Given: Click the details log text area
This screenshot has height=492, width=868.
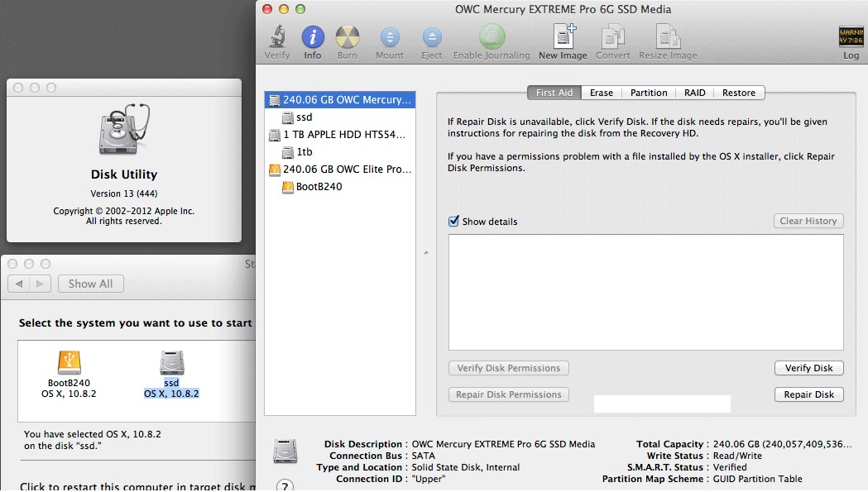Looking at the screenshot, I should (x=646, y=292).
